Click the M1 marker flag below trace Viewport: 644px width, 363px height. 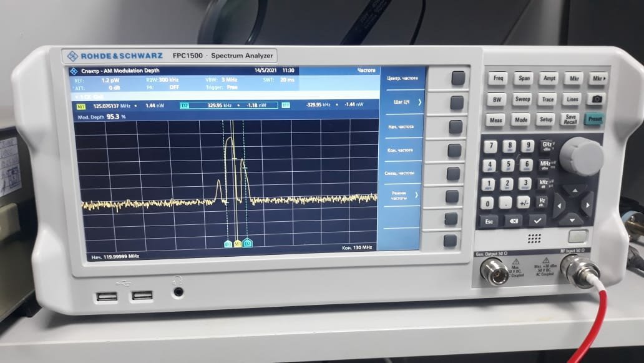pyautogui.click(x=237, y=243)
